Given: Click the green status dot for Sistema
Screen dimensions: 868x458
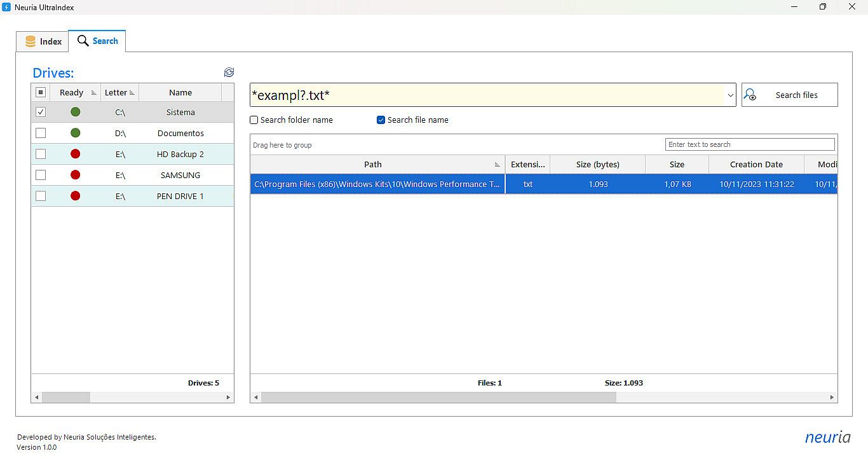Looking at the screenshot, I should pos(75,112).
